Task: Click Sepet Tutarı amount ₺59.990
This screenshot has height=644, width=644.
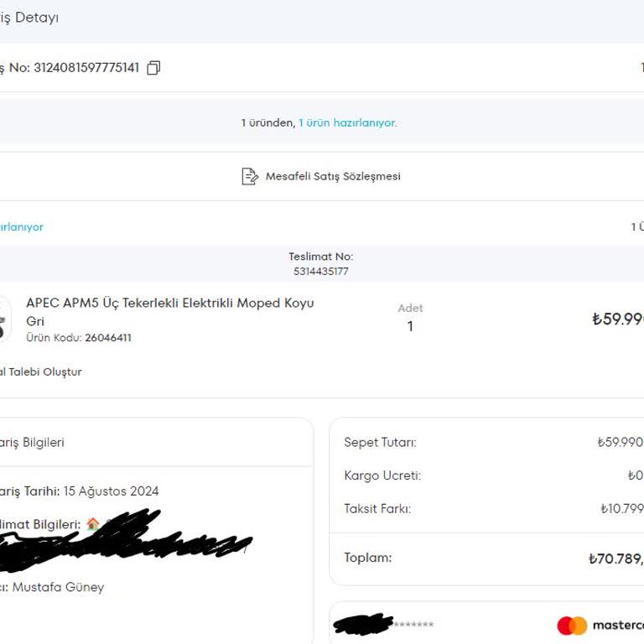Action: tap(621, 443)
